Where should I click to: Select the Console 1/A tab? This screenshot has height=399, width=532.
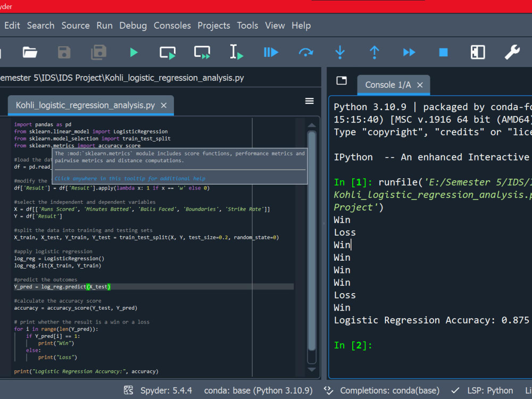pyautogui.click(x=388, y=85)
